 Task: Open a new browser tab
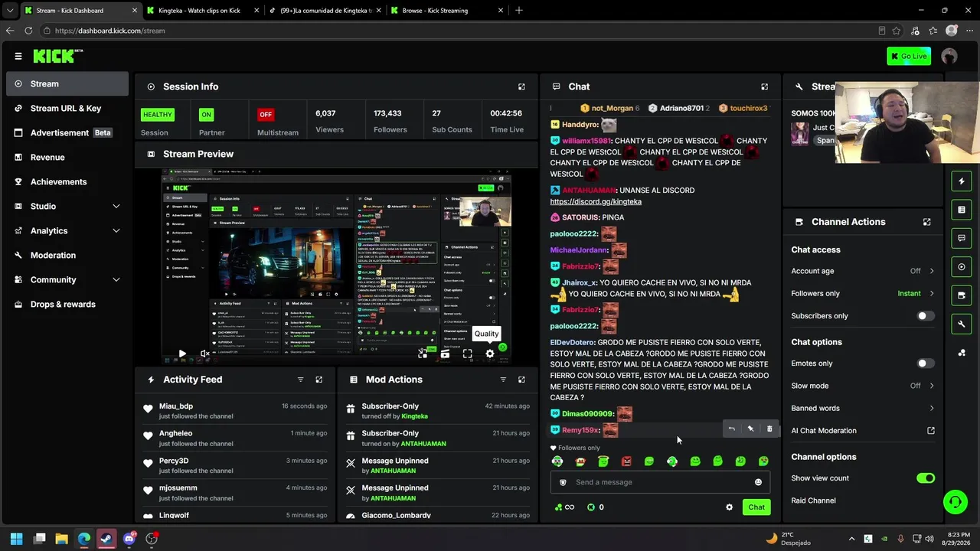click(x=519, y=11)
